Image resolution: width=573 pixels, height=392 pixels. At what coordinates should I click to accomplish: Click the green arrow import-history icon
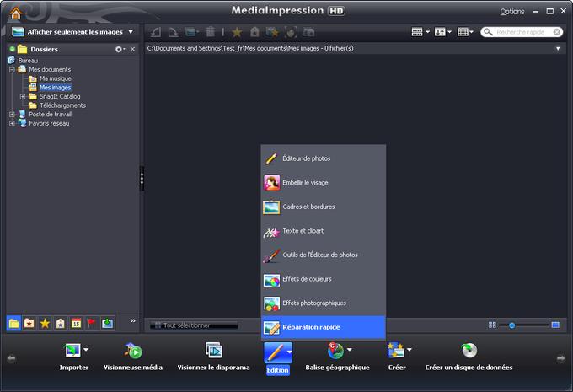pyautogui.click(x=108, y=323)
